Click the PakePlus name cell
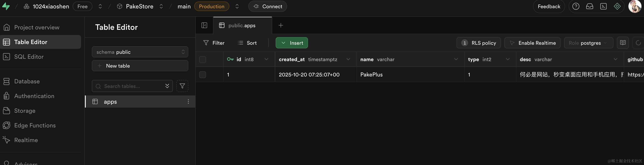The height and width of the screenshot is (165, 644). click(410, 75)
